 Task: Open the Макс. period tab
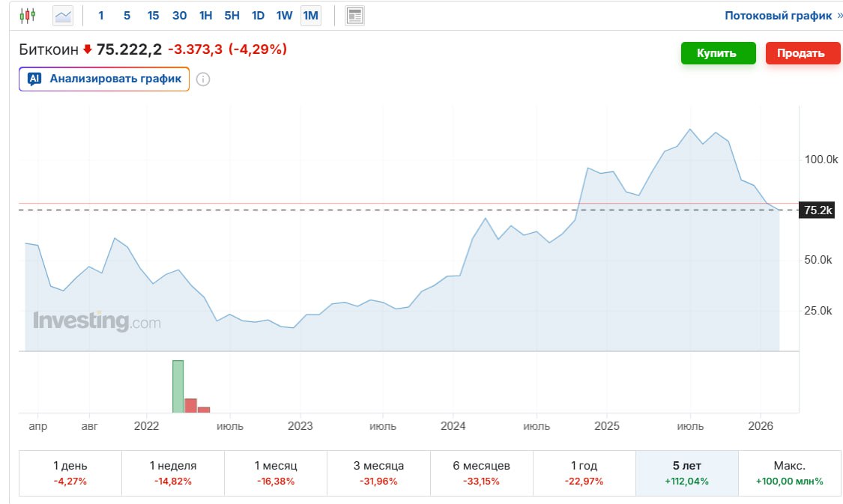(x=789, y=473)
